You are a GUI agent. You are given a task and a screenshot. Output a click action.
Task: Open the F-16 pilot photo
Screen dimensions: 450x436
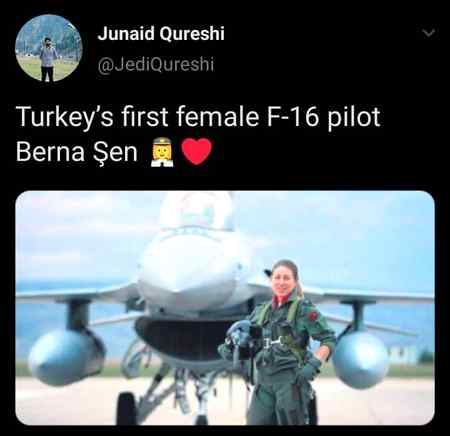(x=225, y=308)
